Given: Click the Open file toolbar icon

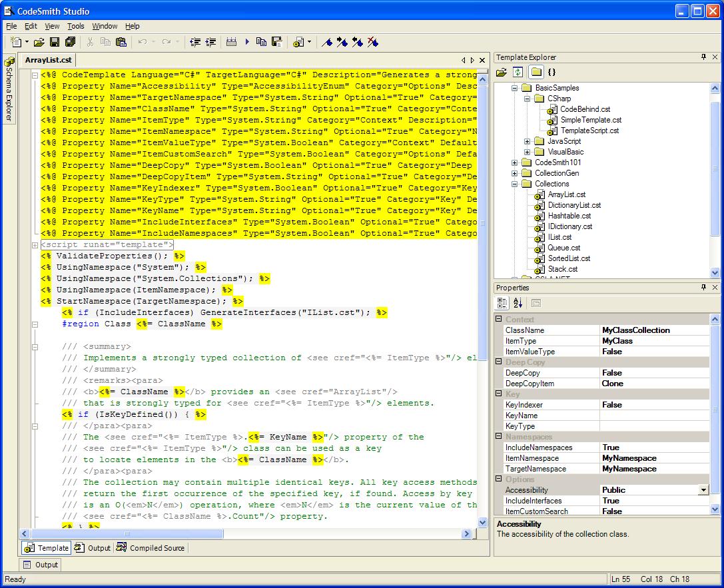Looking at the screenshot, I should pos(39,43).
